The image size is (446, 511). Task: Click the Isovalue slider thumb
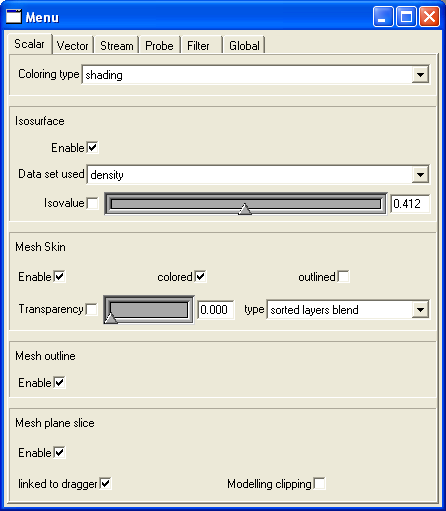pos(245,209)
